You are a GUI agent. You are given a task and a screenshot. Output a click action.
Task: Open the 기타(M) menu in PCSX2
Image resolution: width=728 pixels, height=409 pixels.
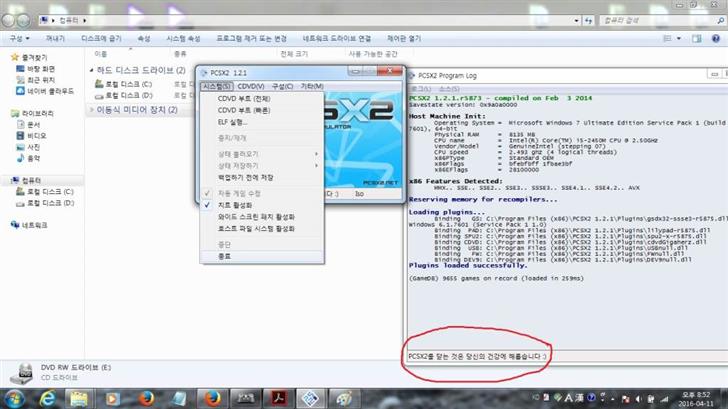312,86
